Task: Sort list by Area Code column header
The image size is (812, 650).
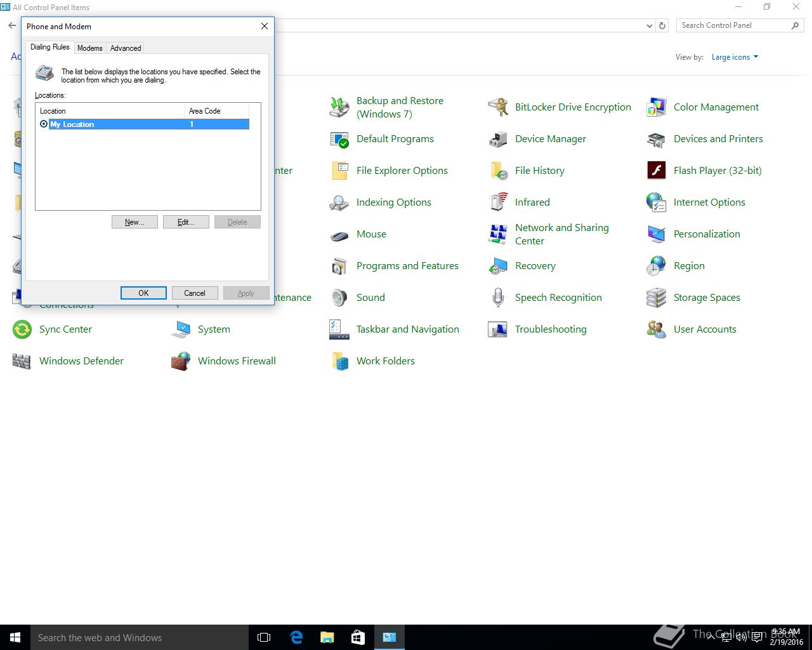Action: click(x=217, y=110)
